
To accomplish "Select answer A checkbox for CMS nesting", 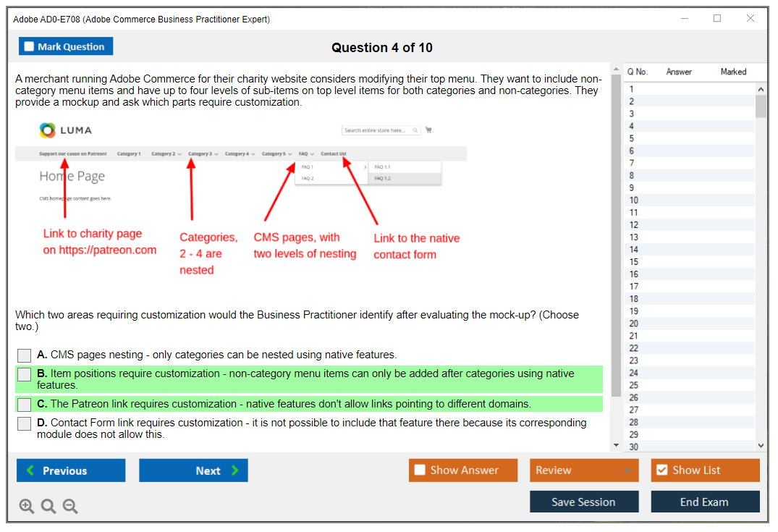I will point(25,355).
